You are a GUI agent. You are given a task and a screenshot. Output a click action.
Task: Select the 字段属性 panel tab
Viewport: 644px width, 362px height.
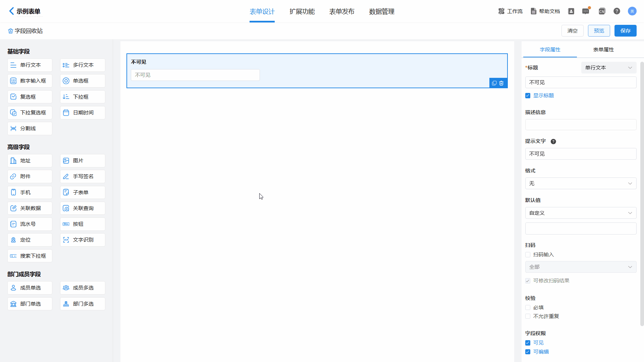click(x=550, y=50)
